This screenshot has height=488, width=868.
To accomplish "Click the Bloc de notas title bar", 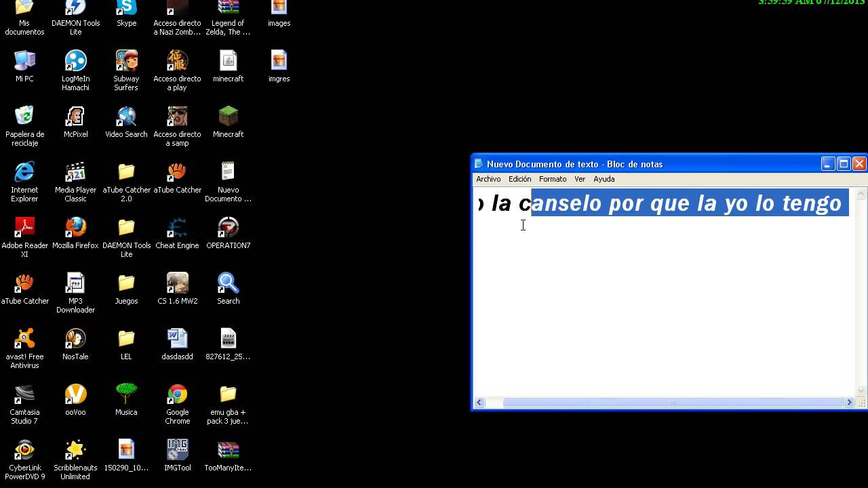I will (644, 164).
